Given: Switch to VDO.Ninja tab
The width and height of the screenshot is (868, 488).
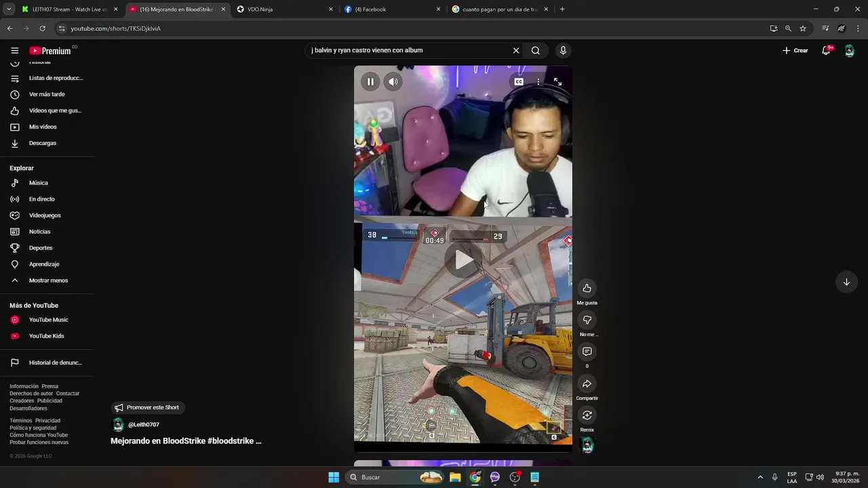Looking at the screenshot, I should coord(284,9).
